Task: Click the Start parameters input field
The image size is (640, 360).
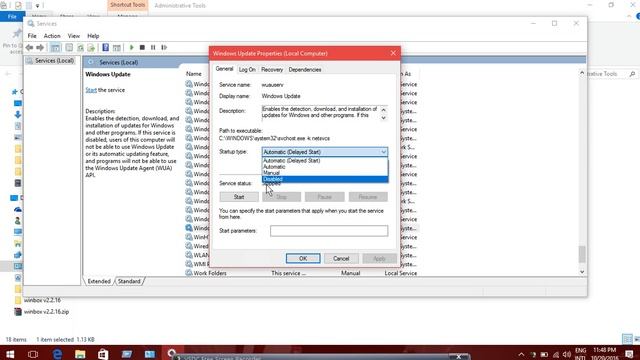Action: pyautogui.click(x=329, y=231)
